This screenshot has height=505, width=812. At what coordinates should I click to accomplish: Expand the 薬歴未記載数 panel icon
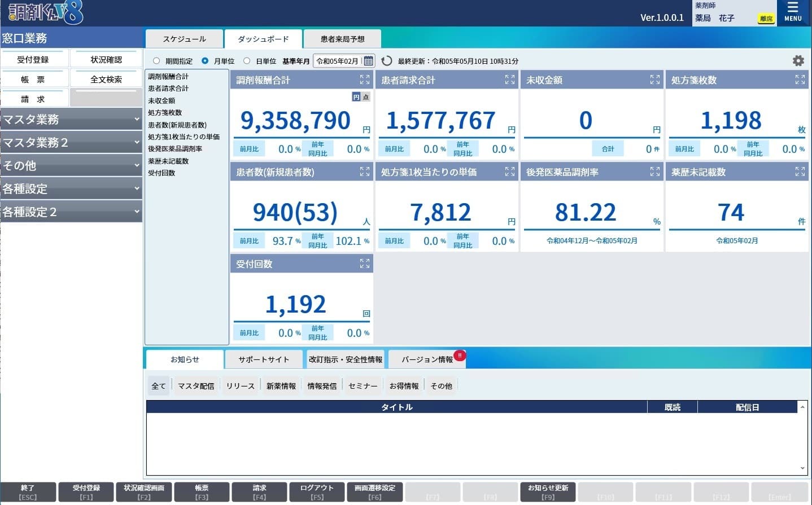point(800,172)
